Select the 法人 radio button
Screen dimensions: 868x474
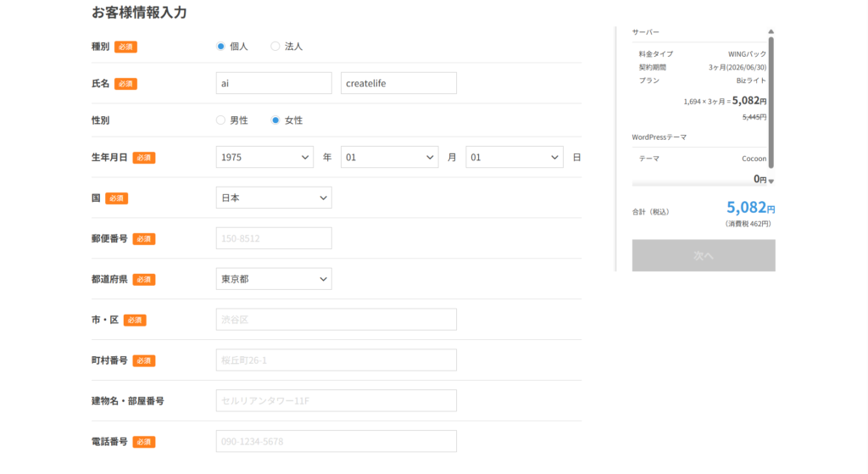click(x=275, y=47)
